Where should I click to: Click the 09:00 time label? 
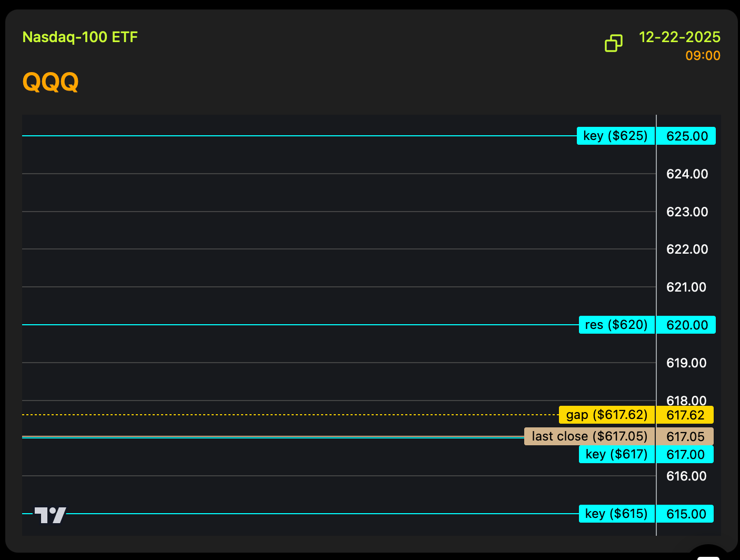[702, 56]
